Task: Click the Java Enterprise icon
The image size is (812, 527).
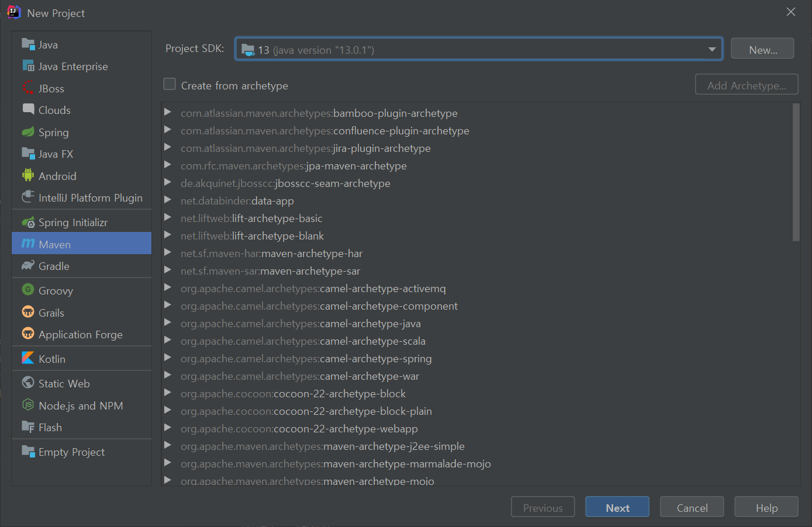Action: click(x=28, y=65)
